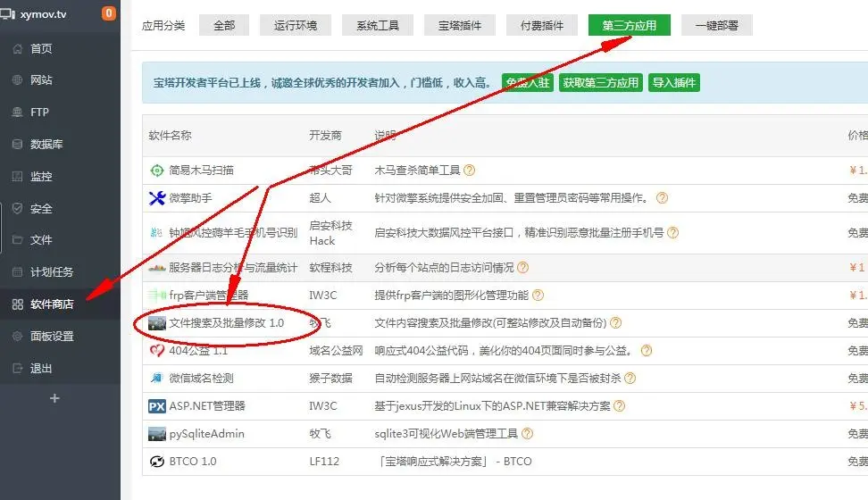Click the 网站 globe icon
The image size is (868, 500).
tap(18, 79)
